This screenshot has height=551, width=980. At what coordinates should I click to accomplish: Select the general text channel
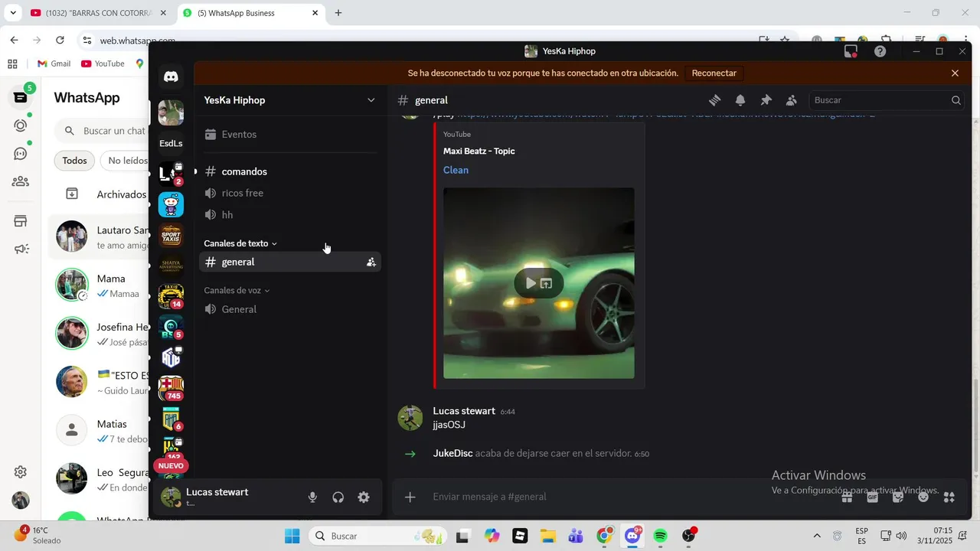tap(290, 262)
